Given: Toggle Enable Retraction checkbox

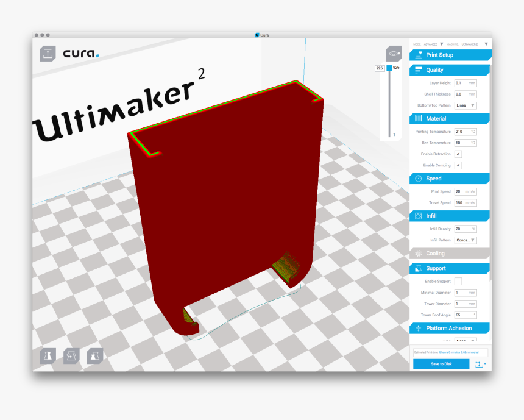Looking at the screenshot, I should (458, 154).
